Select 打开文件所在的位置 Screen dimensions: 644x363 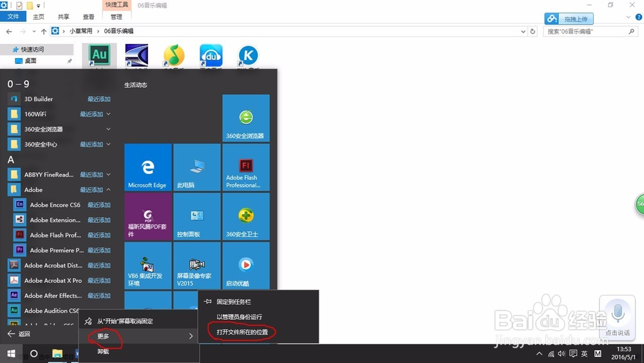tap(258, 332)
